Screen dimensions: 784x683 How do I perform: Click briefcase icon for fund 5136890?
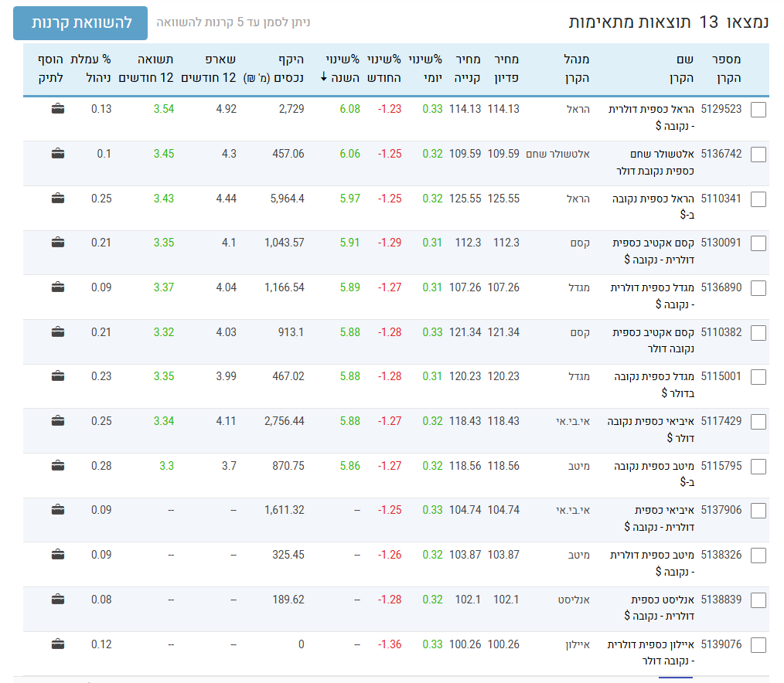(x=57, y=287)
